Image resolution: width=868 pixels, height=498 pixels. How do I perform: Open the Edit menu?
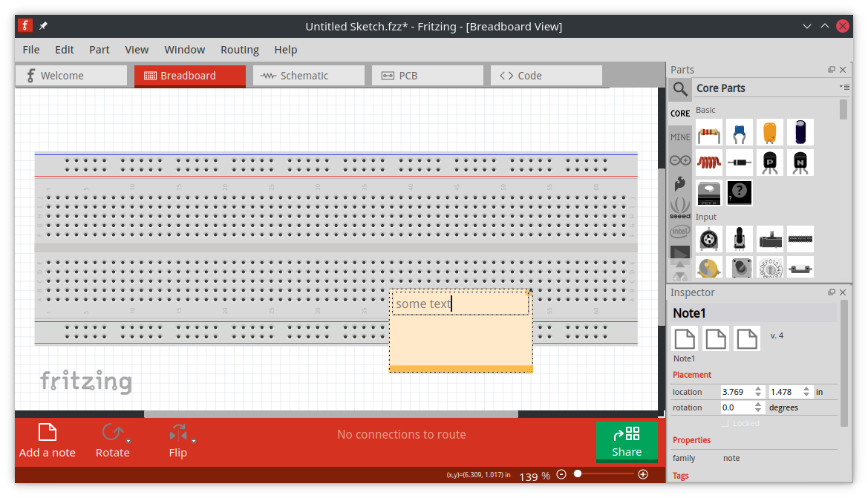click(64, 50)
